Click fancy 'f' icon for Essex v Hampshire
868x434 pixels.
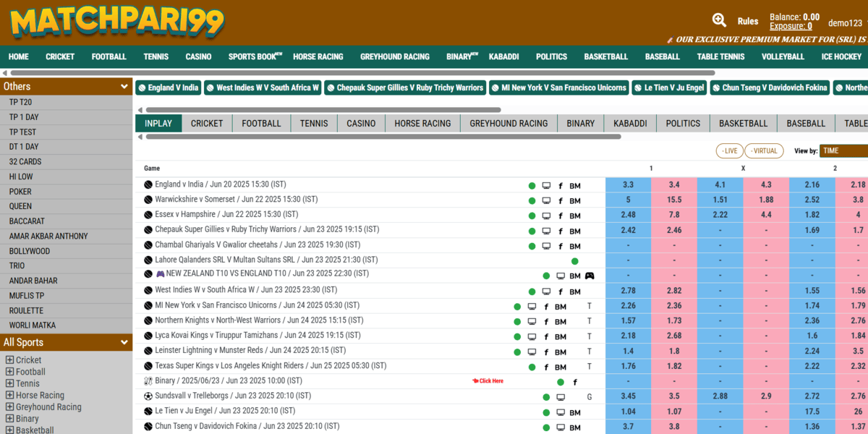coord(560,216)
